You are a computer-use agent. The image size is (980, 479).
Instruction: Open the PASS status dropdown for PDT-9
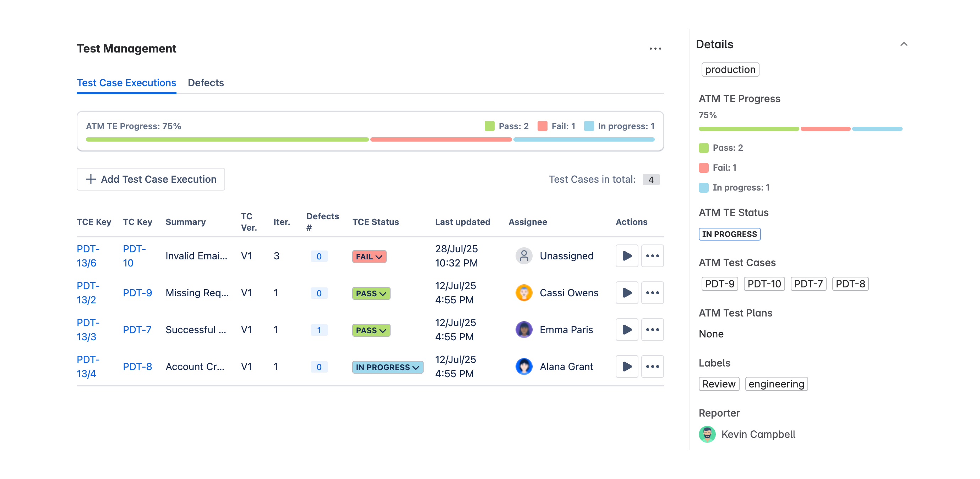point(371,293)
